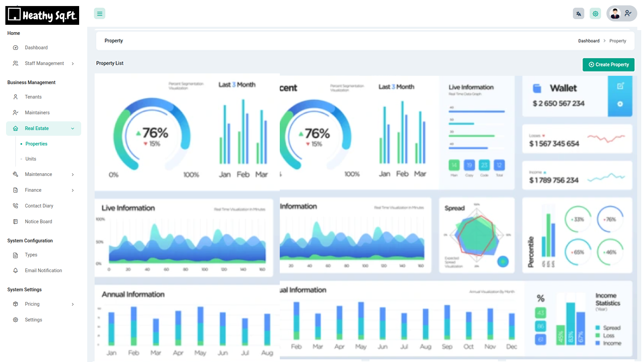Collapse the Real Estate dropdown chevron
This screenshot has width=644, height=362.
73,129
